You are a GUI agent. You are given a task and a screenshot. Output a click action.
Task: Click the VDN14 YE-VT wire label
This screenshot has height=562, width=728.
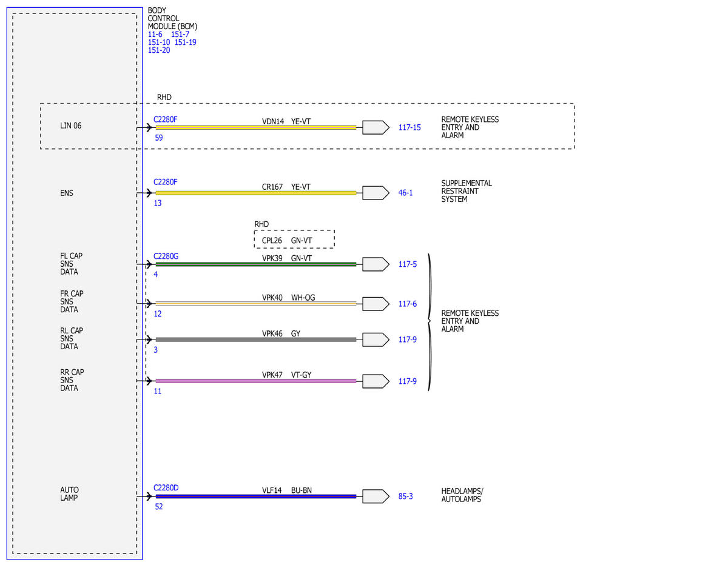tap(286, 121)
